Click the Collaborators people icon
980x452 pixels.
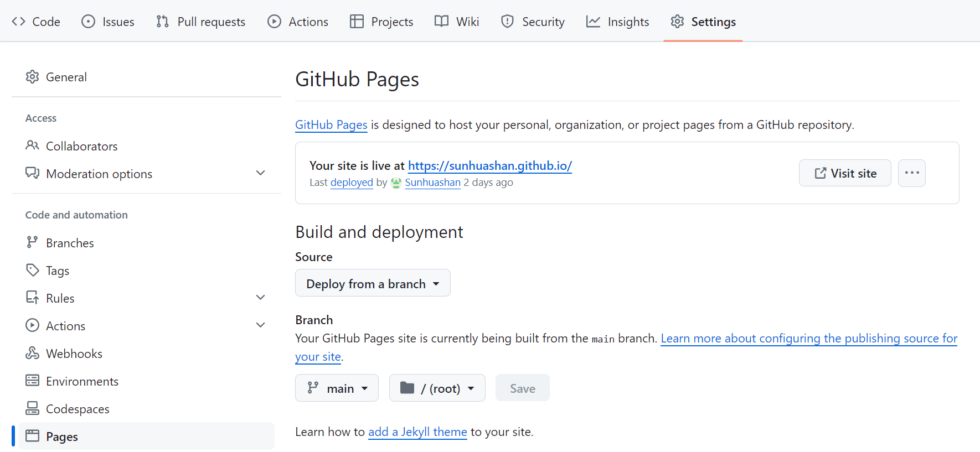click(x=33, y=146)
